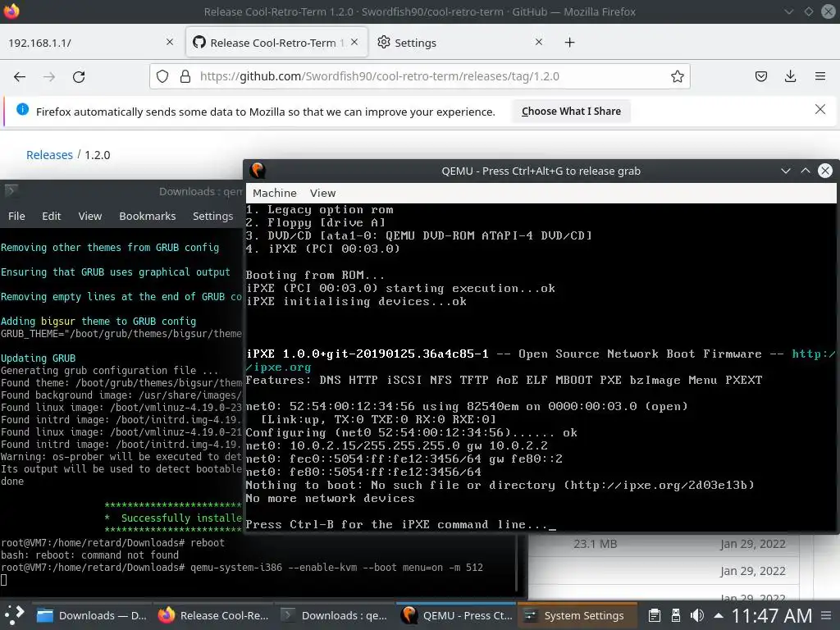Open Konsole View menu
Screen dimensions: 840x630
[89, 216]
